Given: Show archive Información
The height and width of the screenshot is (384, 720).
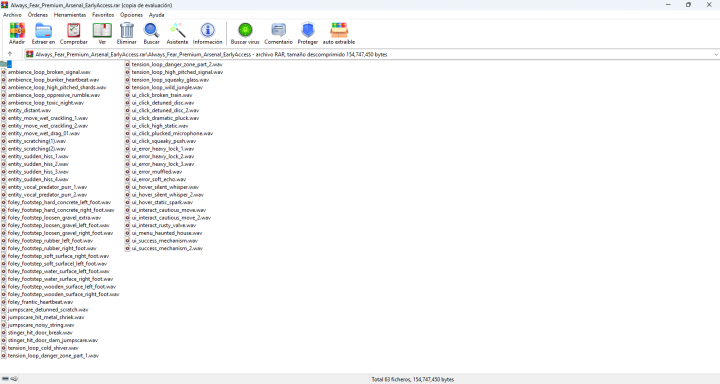Looking at the screenshot, I should pos(208,34).
